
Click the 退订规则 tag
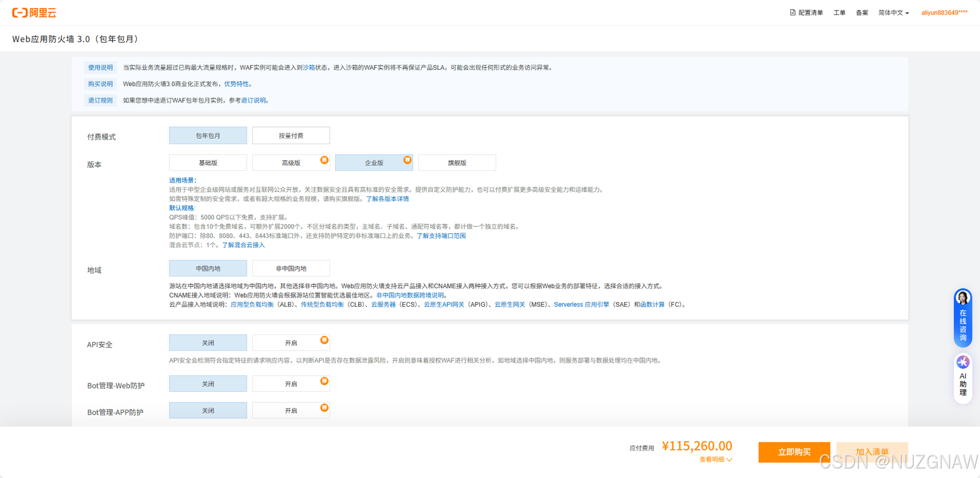point(100,100)
